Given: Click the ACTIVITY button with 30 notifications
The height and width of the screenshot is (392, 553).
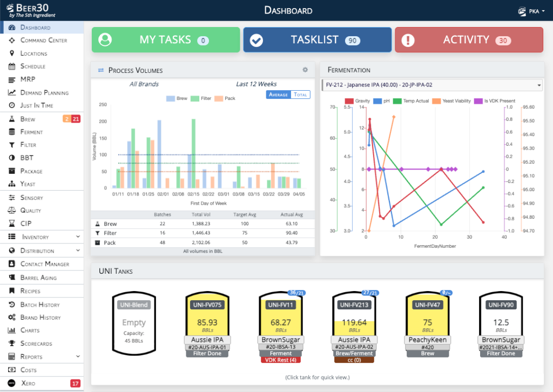Looking at the screenshot, I should [468, 39].
